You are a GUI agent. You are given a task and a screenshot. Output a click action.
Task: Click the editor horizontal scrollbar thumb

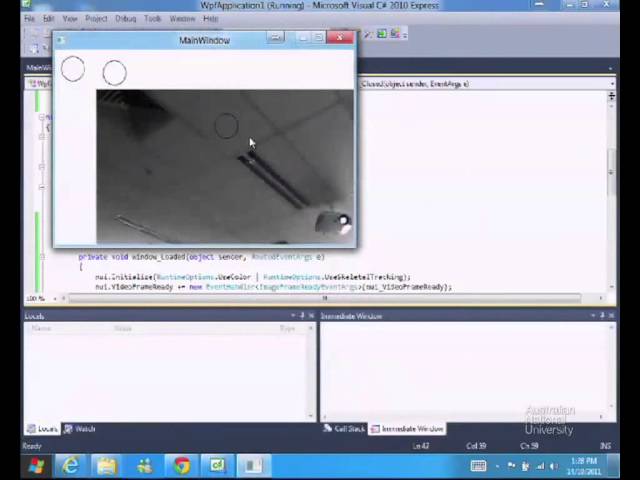click(325, 298)
